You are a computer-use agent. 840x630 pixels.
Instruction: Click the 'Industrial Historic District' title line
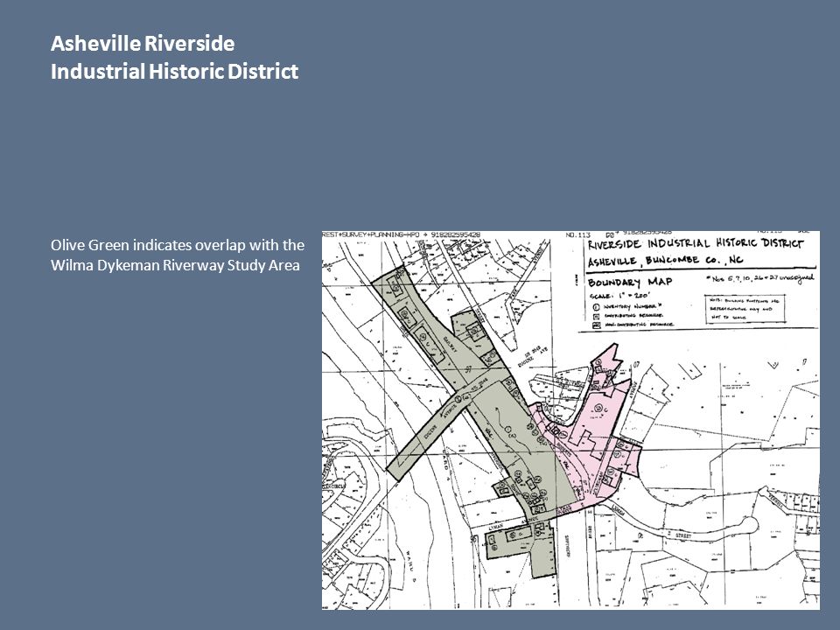click(175, 71)
